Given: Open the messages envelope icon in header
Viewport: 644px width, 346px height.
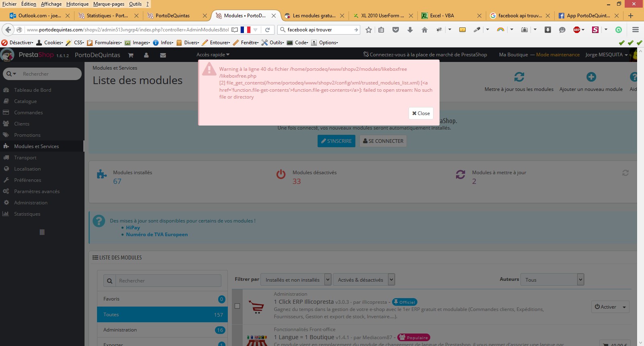Looking at the screenshot, I should (x=163, y=55).
